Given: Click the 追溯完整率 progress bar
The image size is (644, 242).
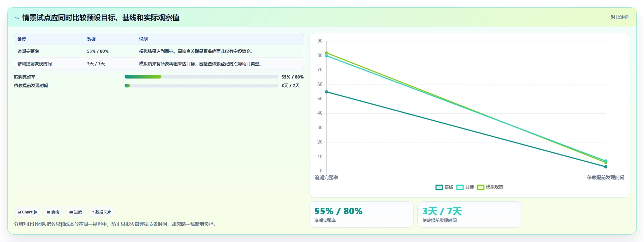Looking at the screenshot, I should tap(201, 77).
